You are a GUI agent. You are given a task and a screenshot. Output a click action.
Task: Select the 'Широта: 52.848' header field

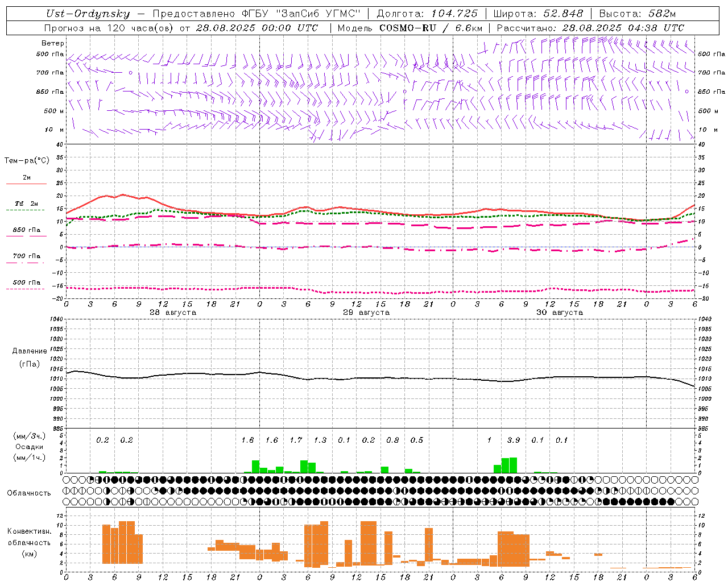tap(538, 14)
